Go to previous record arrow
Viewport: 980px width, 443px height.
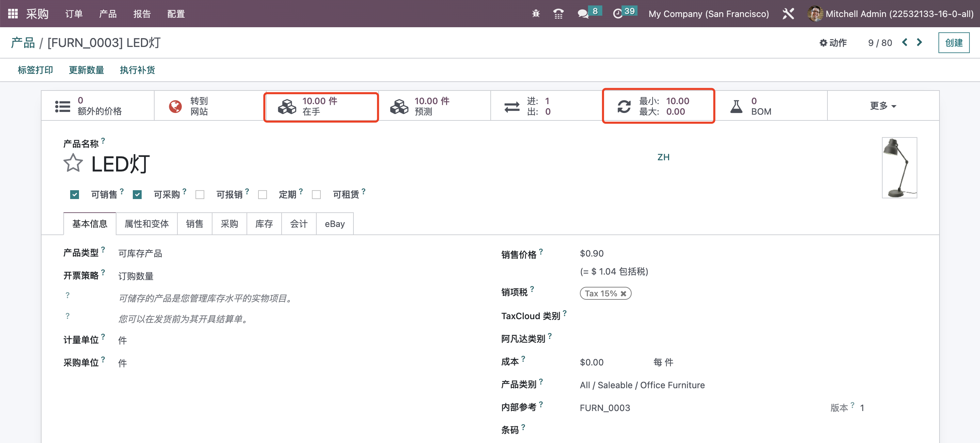pos(905,42)
